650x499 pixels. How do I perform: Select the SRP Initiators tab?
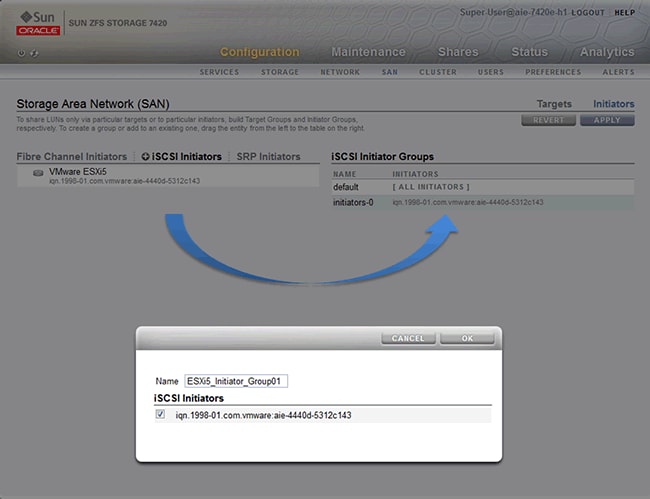(268, 157)
